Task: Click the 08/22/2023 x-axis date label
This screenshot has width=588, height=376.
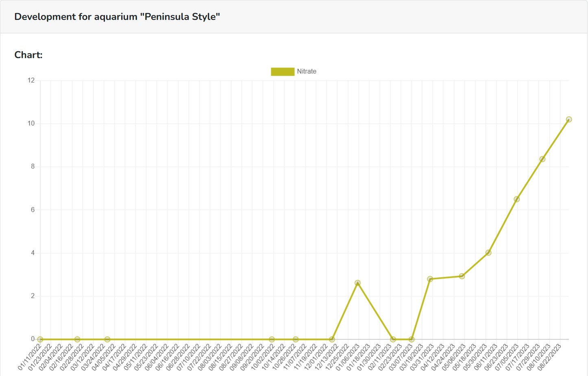Action: [x=550, y=358]
